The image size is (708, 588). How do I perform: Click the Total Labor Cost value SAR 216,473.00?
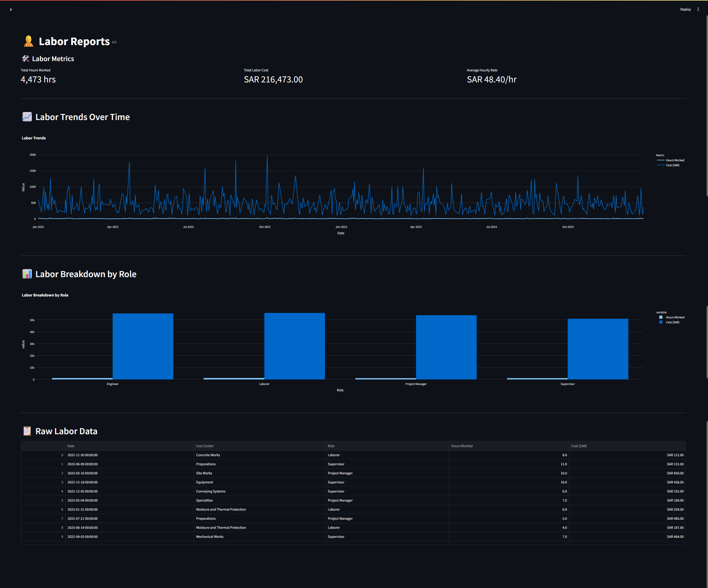click(273, 80)
